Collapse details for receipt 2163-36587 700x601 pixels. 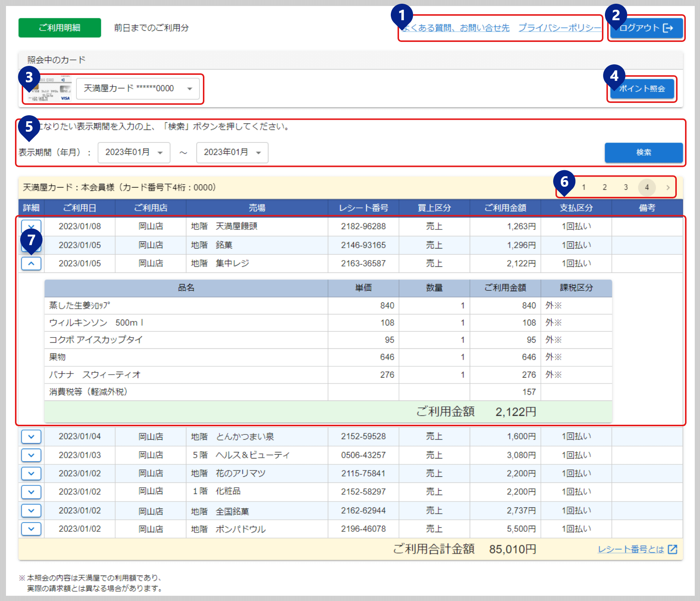[x=31, y=263]
